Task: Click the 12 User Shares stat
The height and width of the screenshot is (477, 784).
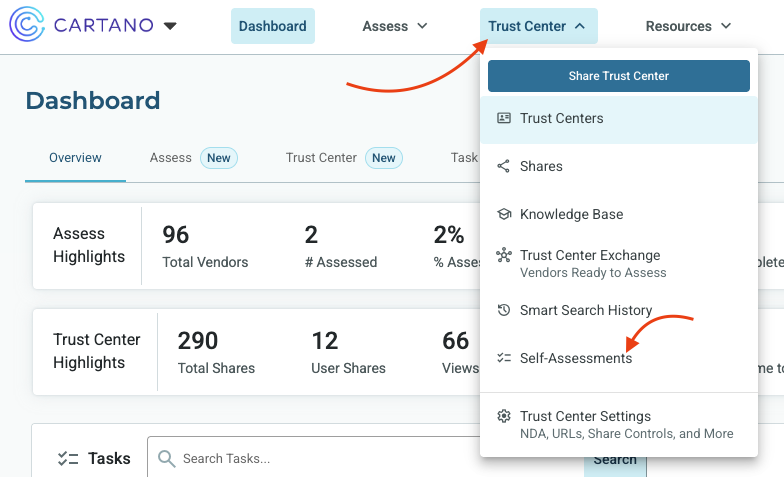Action: [x=348, y=352]
